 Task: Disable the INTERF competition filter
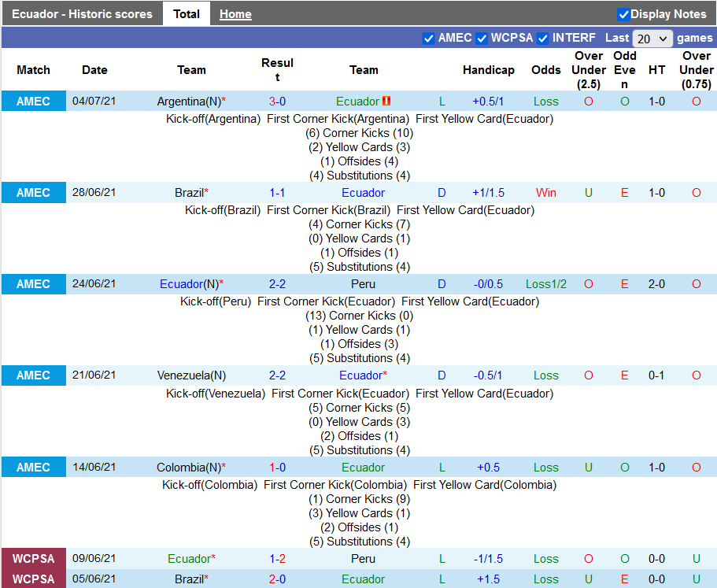(543, 39)
